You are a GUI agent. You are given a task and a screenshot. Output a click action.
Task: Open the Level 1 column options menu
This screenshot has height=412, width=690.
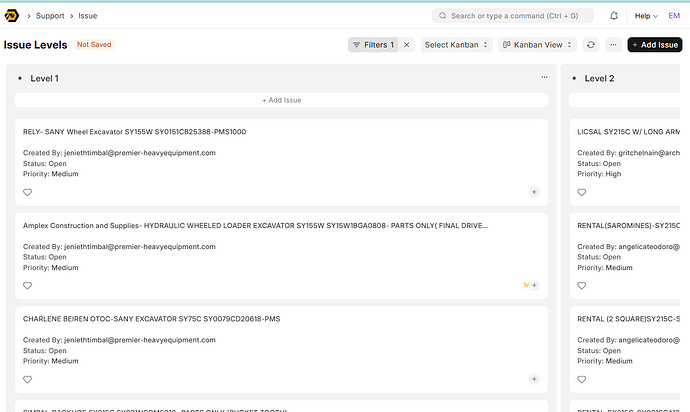(544, 77)
